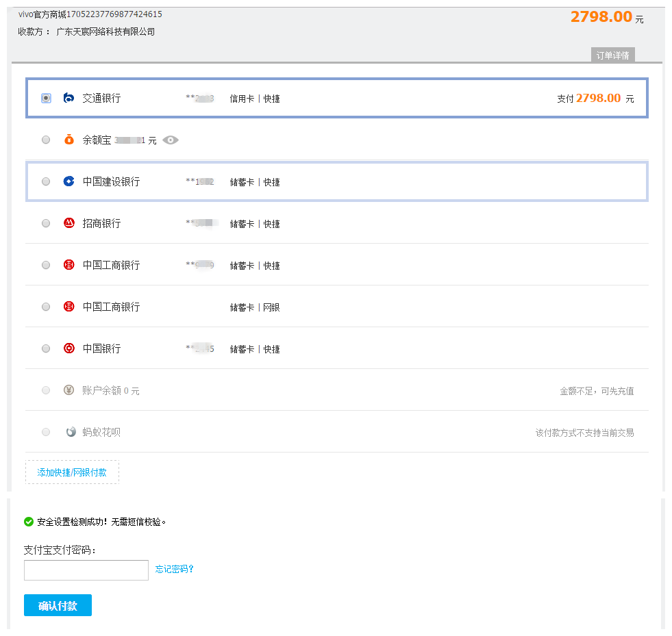The image size is (672, 636).
Task: Click the 金额不足，可先充值 notice
Action: pos(597,391)
